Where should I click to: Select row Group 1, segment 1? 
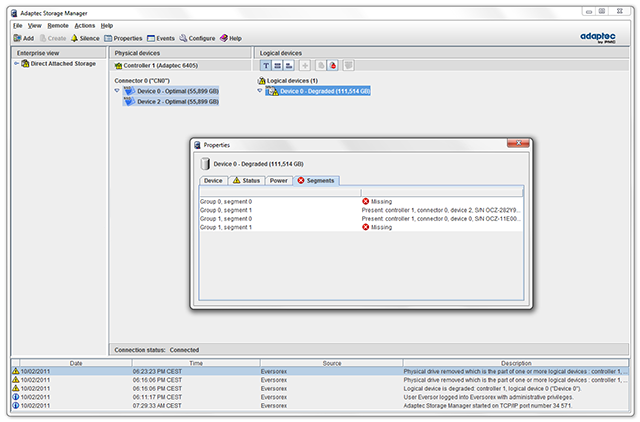(361, 227)
